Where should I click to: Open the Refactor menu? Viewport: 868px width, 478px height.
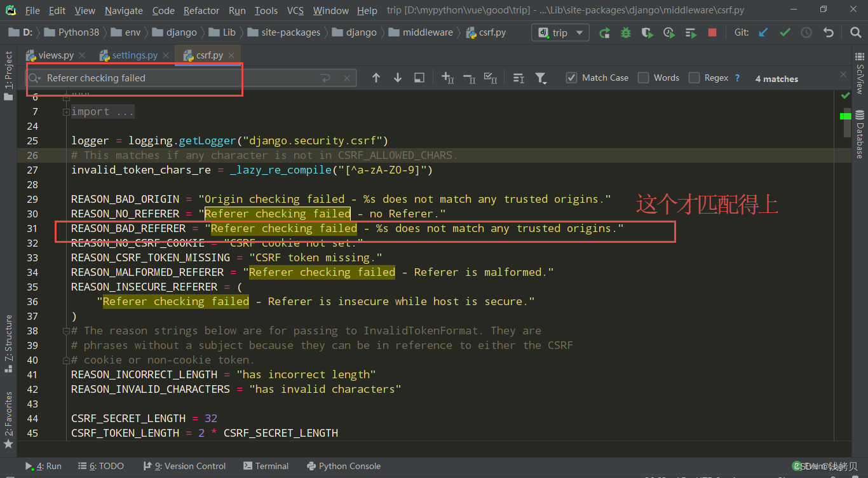pyautogui.click(x=201, y=10)
